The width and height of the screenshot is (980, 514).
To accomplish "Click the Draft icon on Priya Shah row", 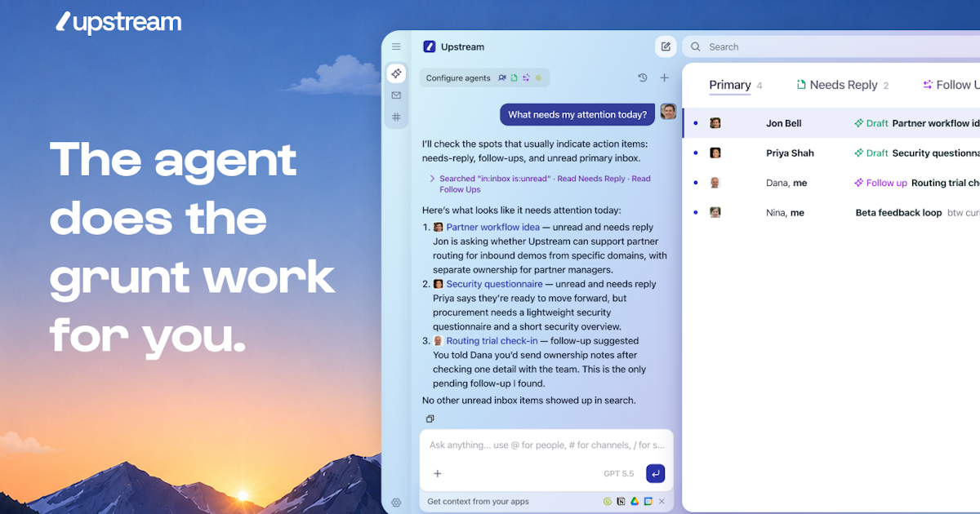I will tap(859, 153).
